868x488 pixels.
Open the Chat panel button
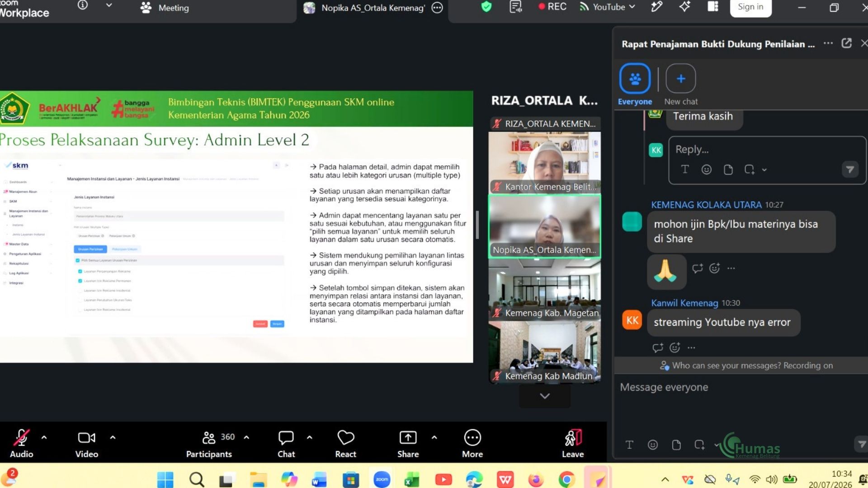pos(286,443)
